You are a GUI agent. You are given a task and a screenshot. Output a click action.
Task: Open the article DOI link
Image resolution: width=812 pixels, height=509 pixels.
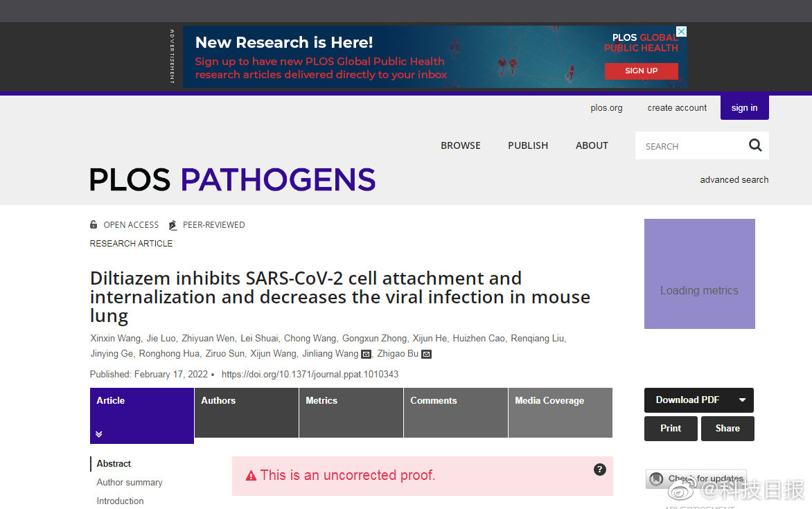pyautogui.click(x=310, y=375)
